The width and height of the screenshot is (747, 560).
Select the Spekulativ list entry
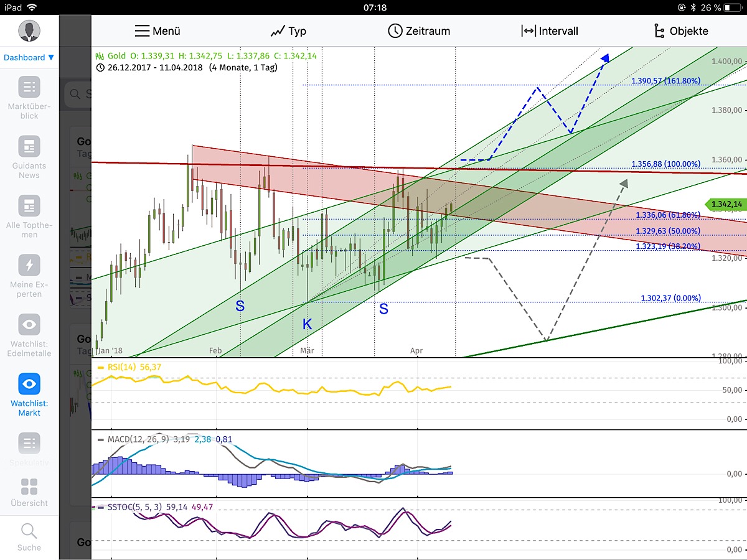pos(29,443)
